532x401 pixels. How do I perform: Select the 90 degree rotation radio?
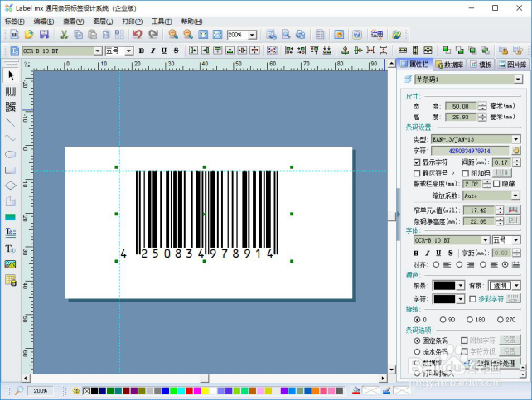tap(443, 320)
